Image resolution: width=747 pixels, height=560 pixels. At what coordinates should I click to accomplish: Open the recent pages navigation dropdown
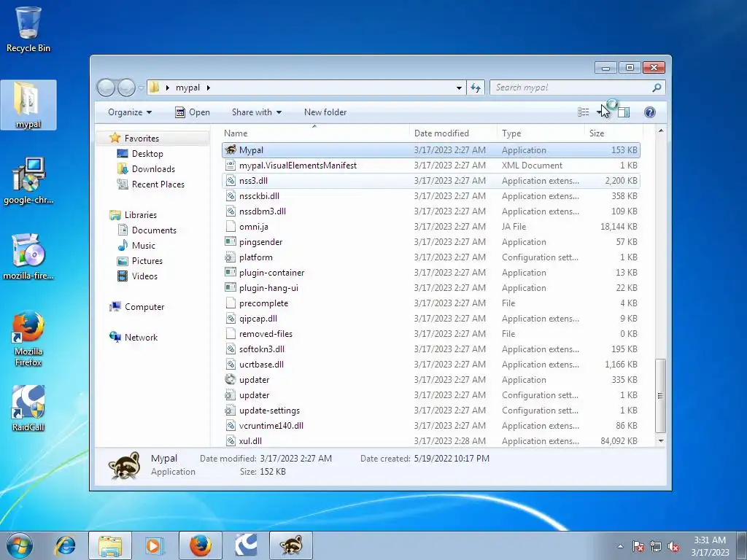141,87
